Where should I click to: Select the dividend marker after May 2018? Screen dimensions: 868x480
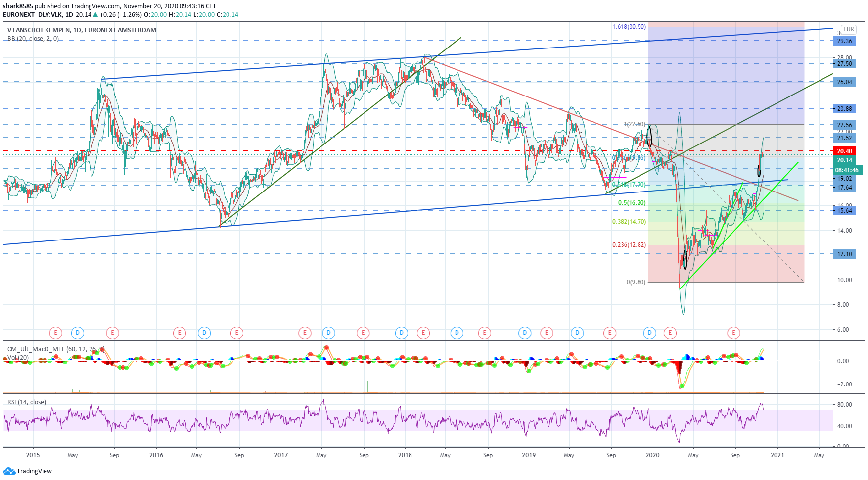[457, 333]
